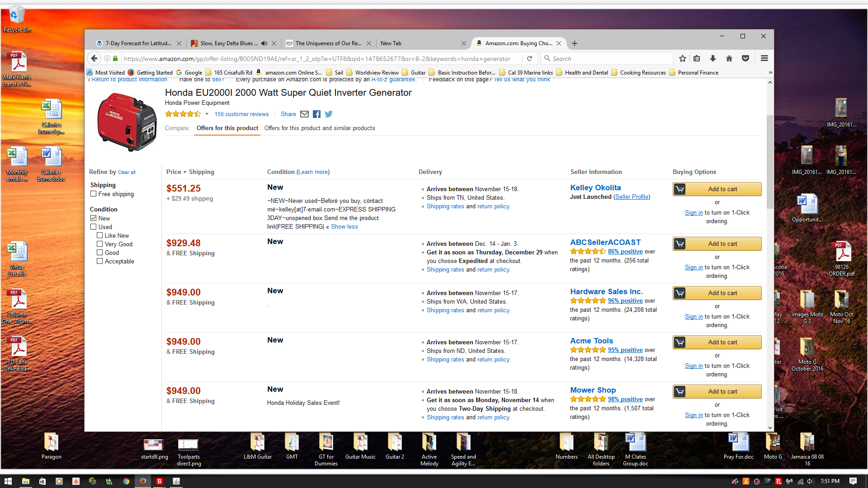Enable the Free shipping filter checkbox

(x=94, y=194)
